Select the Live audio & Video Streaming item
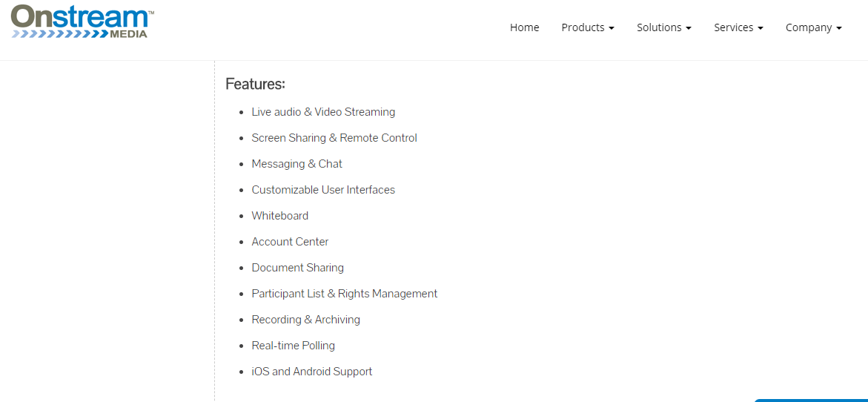This screenshot has width=868, height=402. [x=323, y=112]
